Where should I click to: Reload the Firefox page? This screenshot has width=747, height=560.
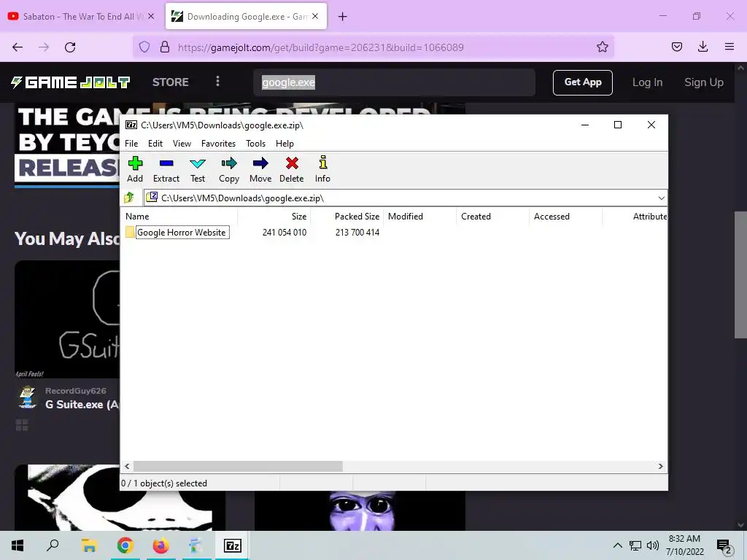tap(70, 47)
